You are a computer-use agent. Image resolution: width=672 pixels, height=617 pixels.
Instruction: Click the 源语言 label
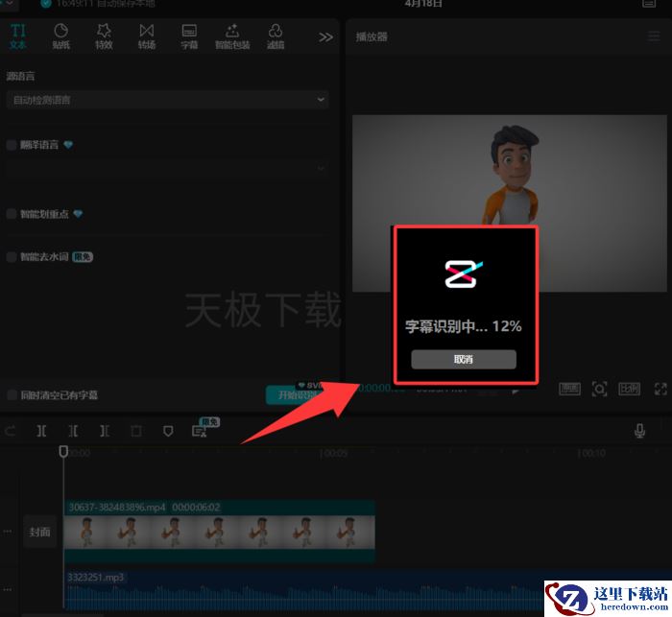(20, 76)
